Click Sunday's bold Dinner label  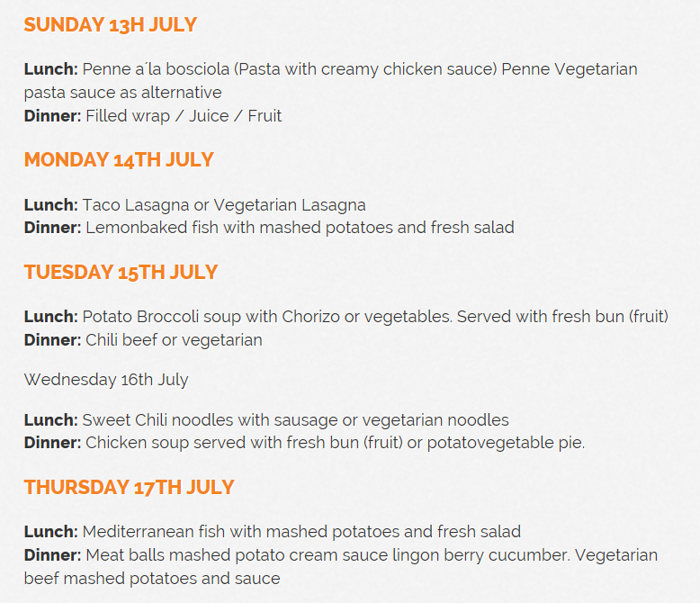click(x=53, y=116)
